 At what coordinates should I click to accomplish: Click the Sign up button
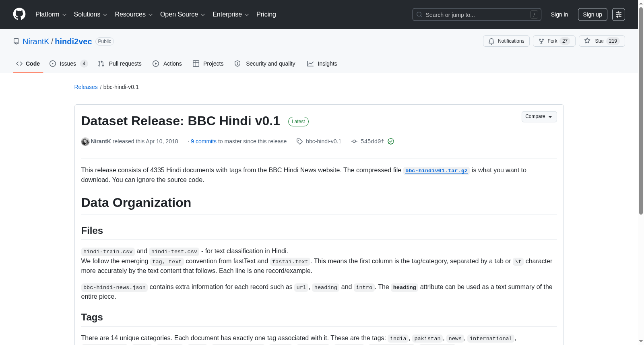(x=592, y=14)
